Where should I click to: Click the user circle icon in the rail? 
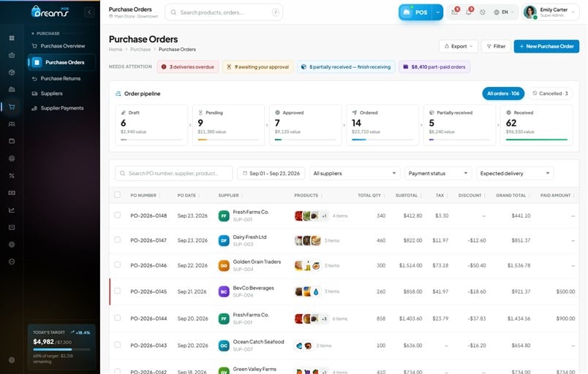click(x=12, y=159)
